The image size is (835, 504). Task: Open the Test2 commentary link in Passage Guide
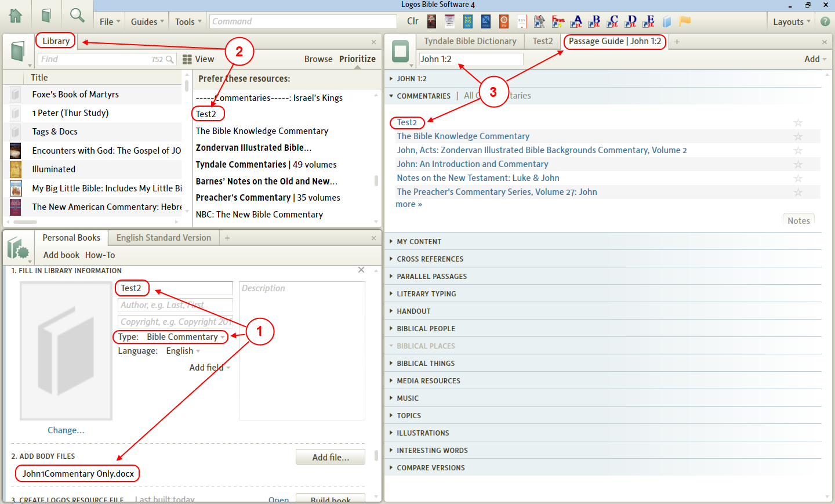point(407,122)
